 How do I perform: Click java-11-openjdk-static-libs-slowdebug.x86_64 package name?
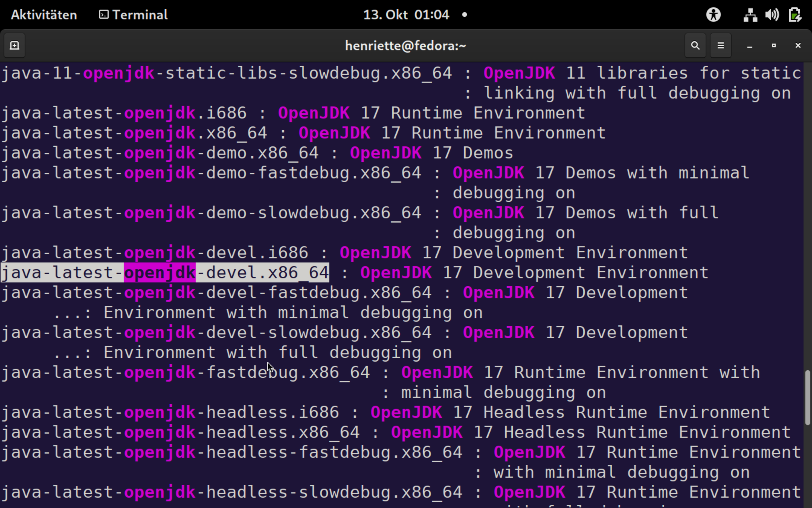click(227, 73)
